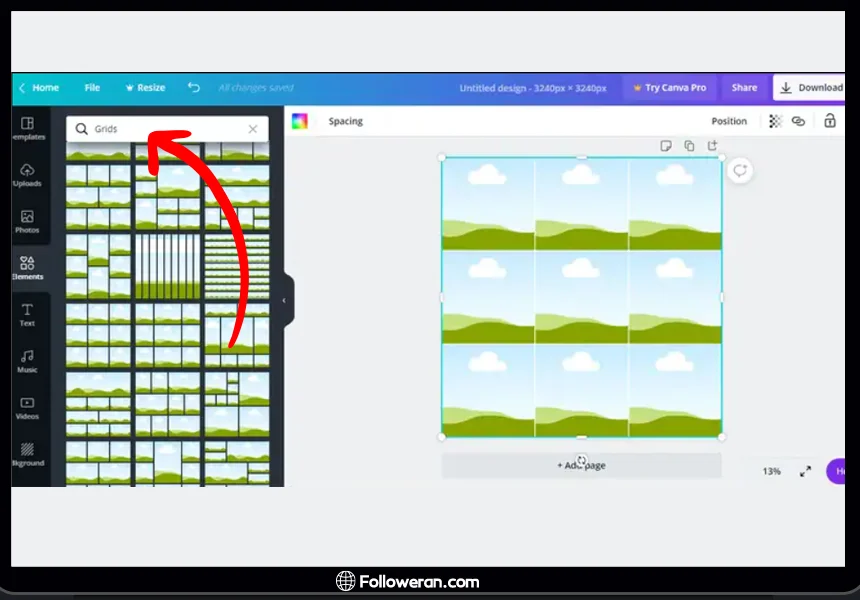Open the Videos sidebar panel
860x600 pixels.
27,407
